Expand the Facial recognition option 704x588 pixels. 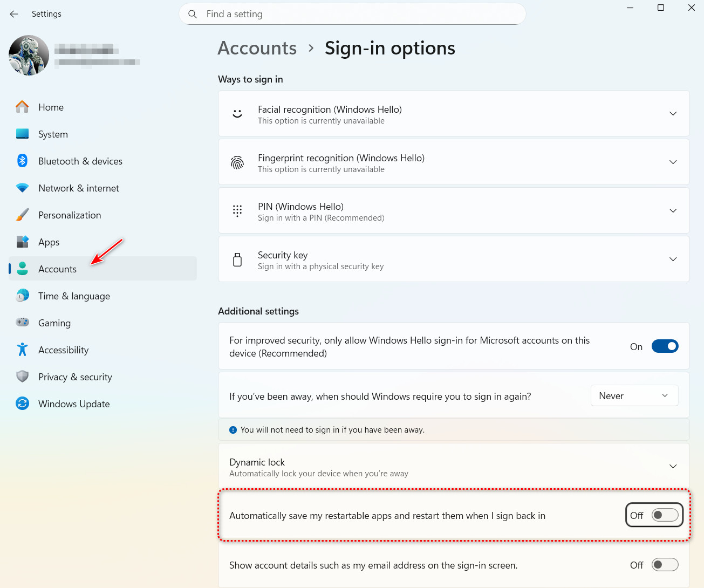pyautogui.click(x=673, y=113)
